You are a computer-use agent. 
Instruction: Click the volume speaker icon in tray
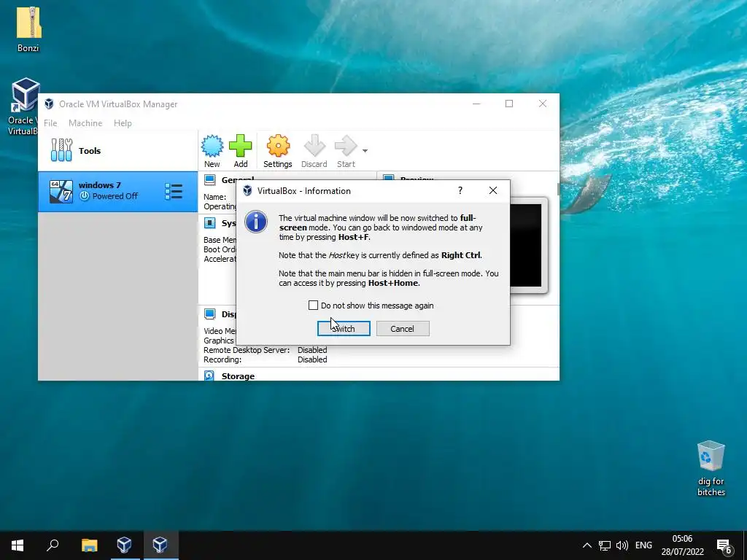pos(622,545)
